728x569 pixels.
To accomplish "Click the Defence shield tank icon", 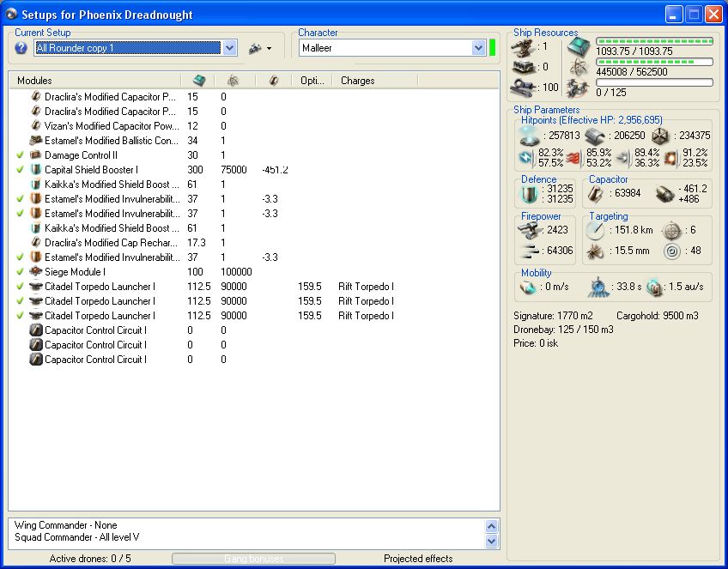I will 529,194.
